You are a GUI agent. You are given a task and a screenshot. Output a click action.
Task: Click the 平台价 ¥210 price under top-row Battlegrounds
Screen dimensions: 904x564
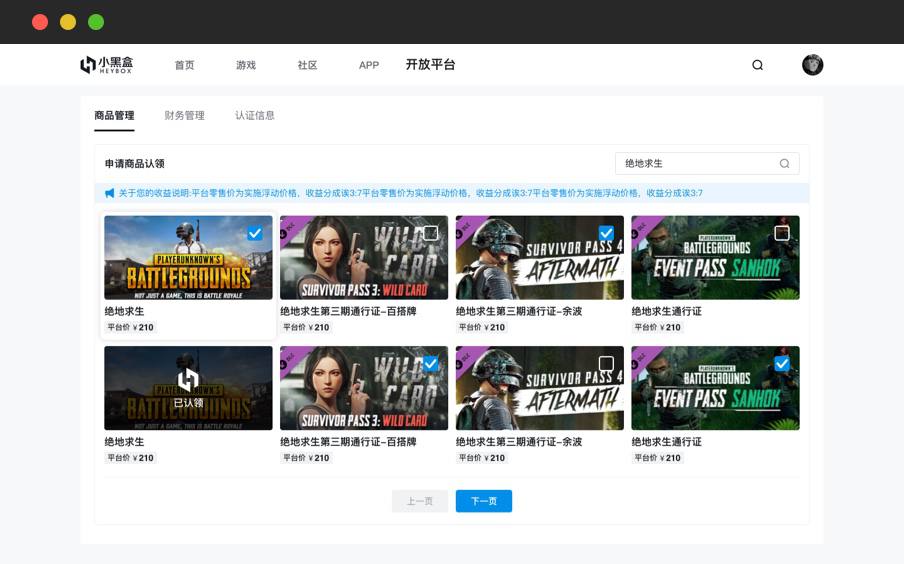pyautogui.click(x=130, y=327)
